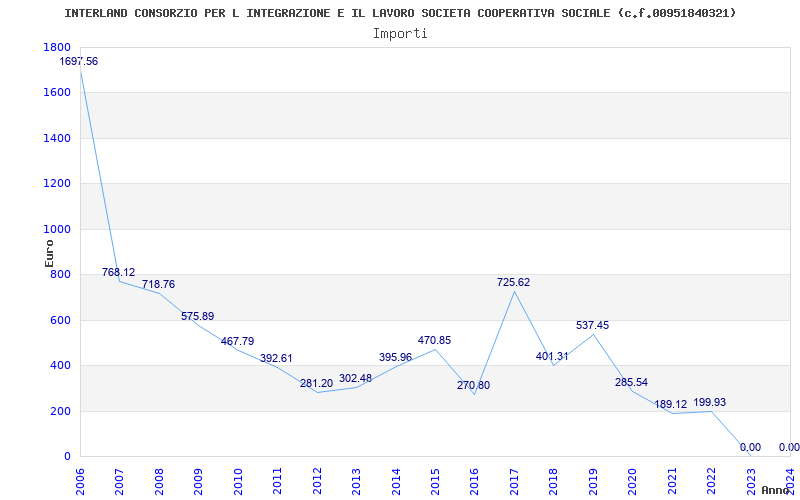The width and height of the screenshot is (800, 500).
Task: Click the 2017 year label on x-axis
Action: click(x=514, y=481)
